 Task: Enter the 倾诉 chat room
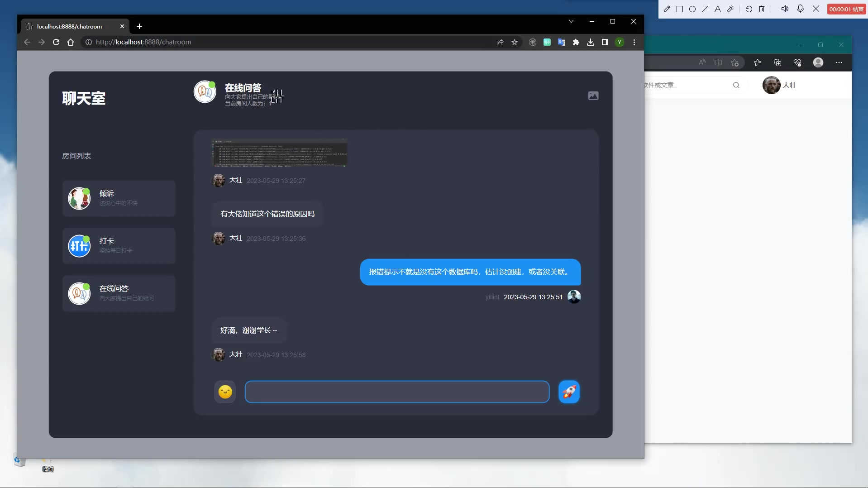click(119, 198)
